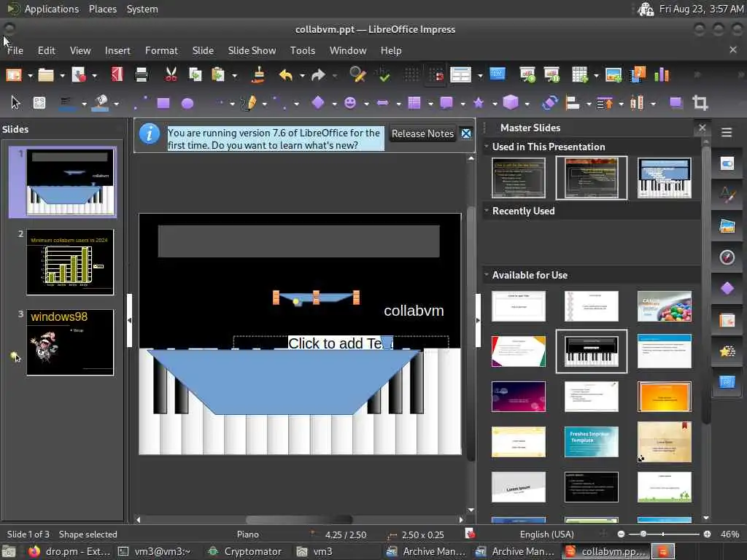Open the Undo history dropdown
This screenshot has width=747, height=560.
tap(302, 75)
